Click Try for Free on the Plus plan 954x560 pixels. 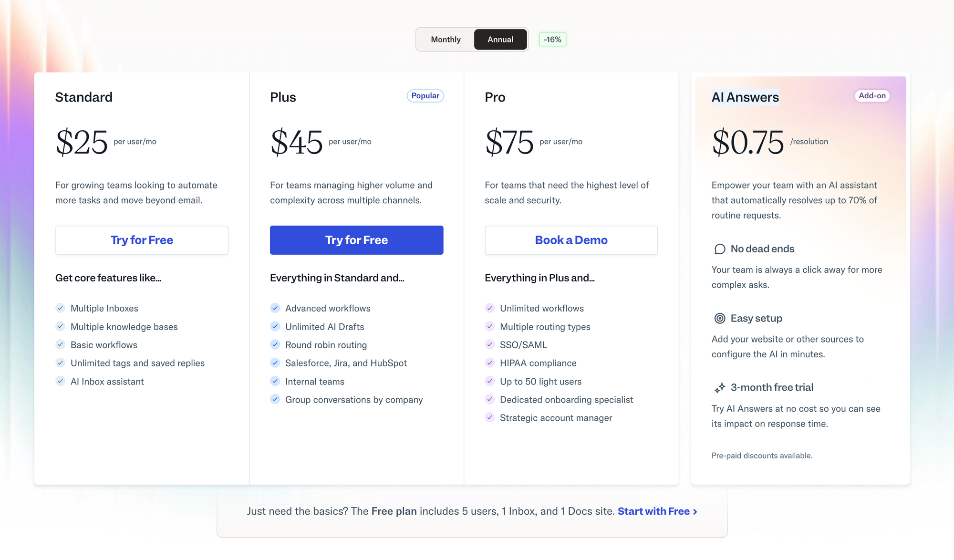point(356,240)
